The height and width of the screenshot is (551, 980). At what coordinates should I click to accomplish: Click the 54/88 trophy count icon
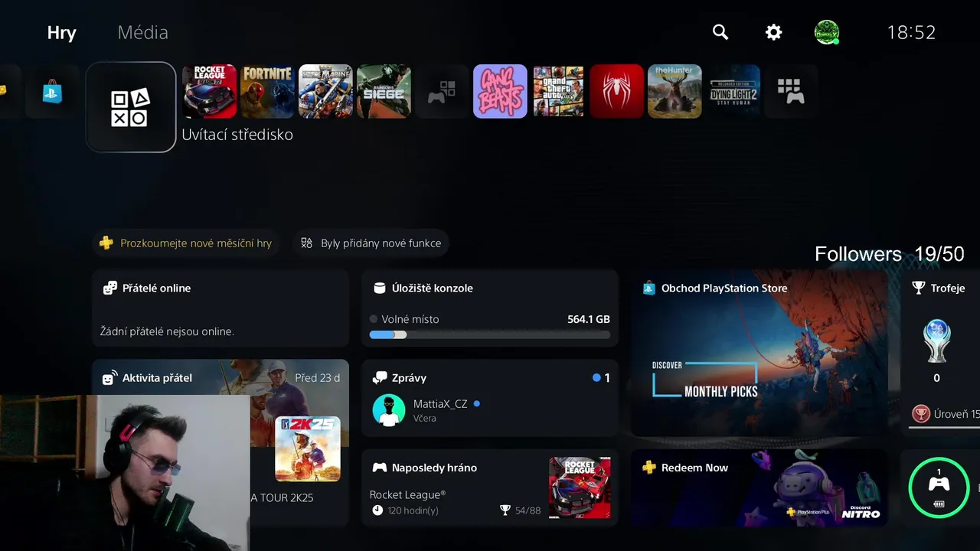coord(505,510)
